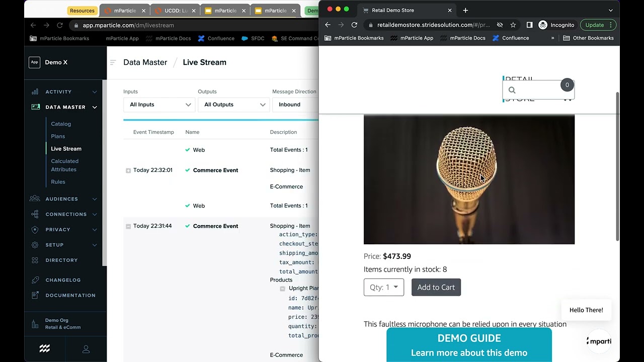The image size is (644, 362).
Task: Open the user profile icon in sidebar
Action: [86, 349]
